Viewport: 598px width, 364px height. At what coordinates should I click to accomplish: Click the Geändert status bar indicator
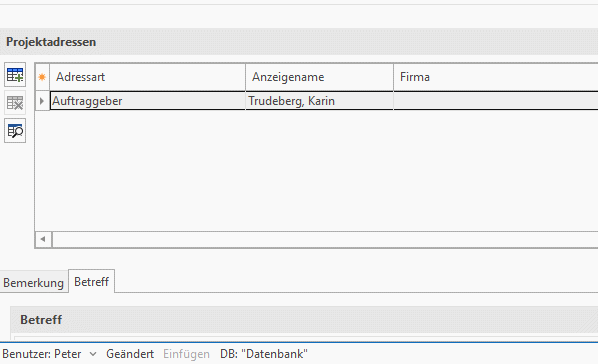(x=130, y=354)
